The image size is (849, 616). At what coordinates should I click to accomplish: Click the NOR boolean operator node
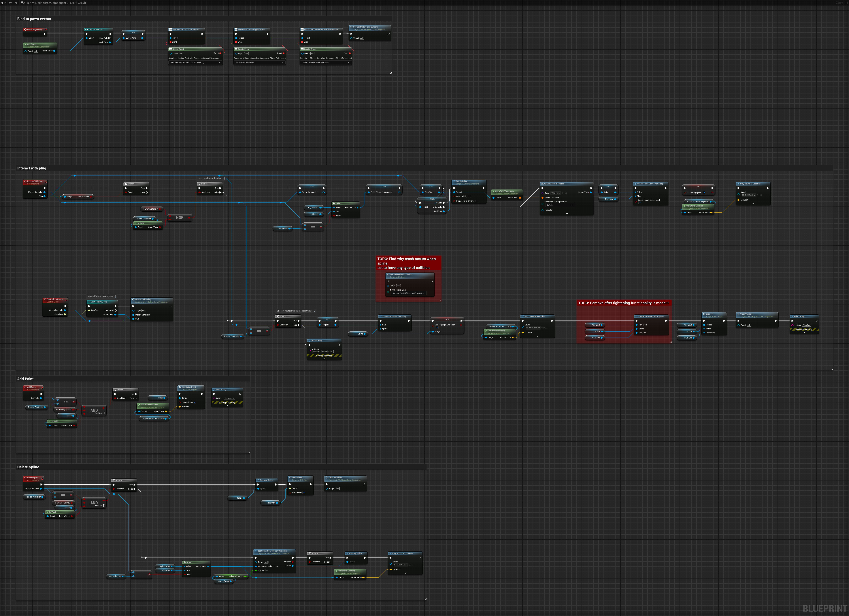180,218
